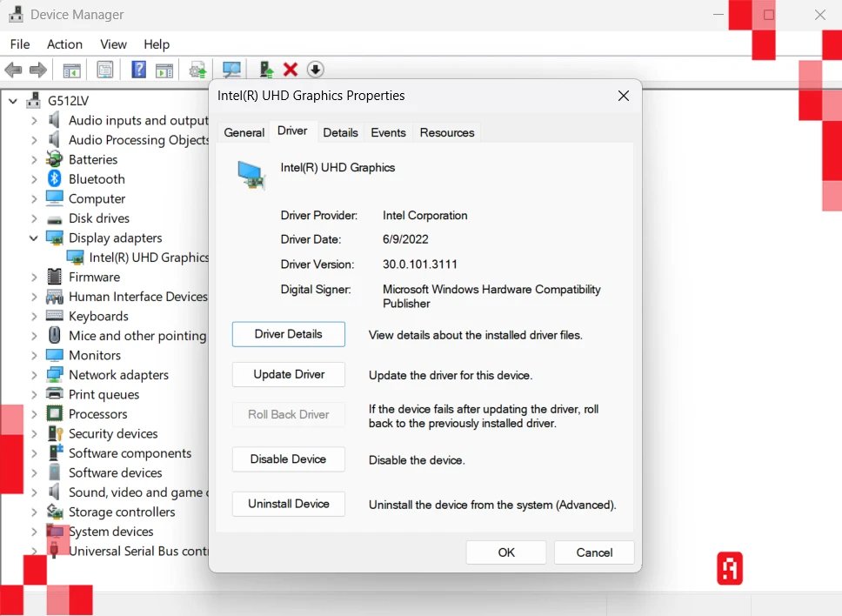Click the Enable device toolbar icon
Screen dimensions: 842x616
pos(266,70)
